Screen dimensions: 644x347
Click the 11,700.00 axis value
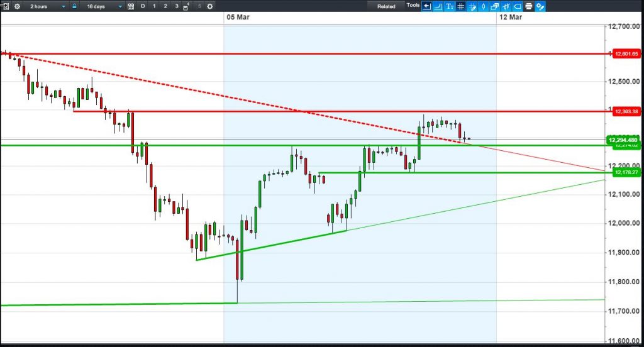pyautogui.click(x=623, y=311)
